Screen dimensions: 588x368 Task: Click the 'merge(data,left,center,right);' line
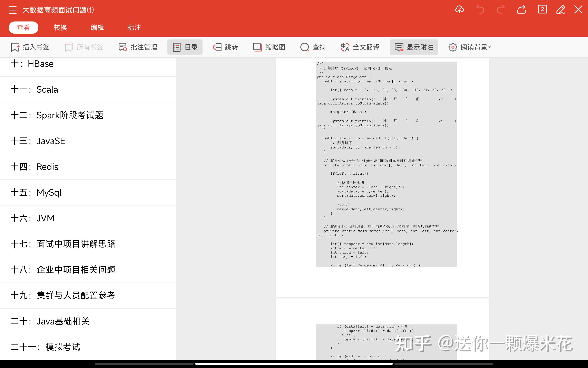point(371,209)
